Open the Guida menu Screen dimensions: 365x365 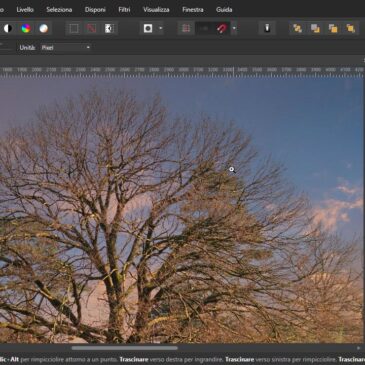[224, 10]
